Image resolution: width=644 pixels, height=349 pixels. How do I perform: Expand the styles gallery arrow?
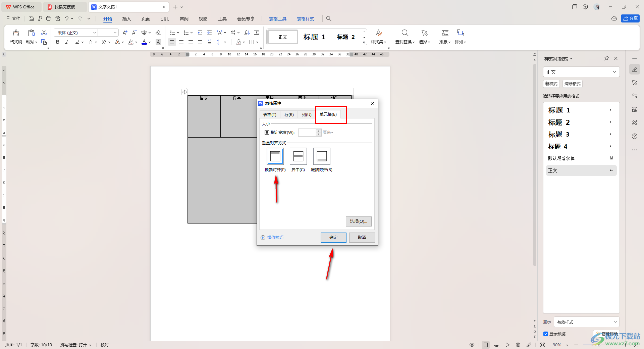pos(364,43)
